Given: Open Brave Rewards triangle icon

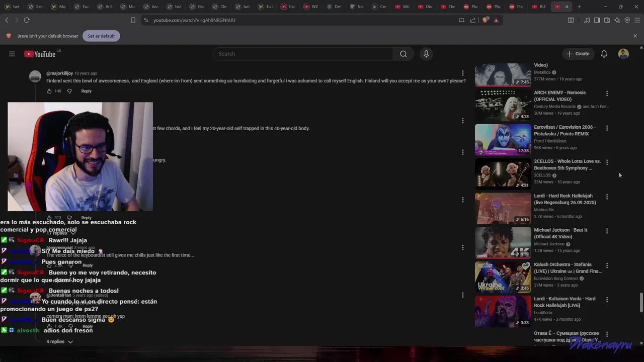Looking at the screenshot, I should pyautogui.click(x=496, y=20).
